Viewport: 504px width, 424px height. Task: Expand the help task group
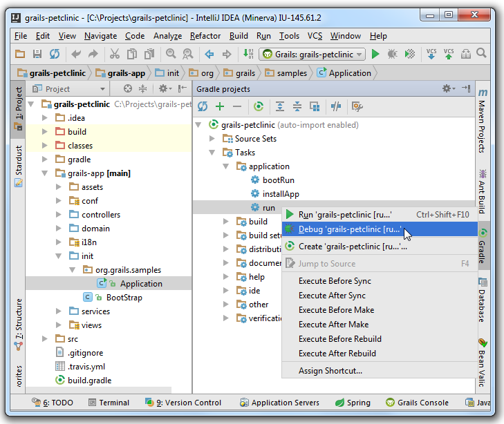(226, 277)
